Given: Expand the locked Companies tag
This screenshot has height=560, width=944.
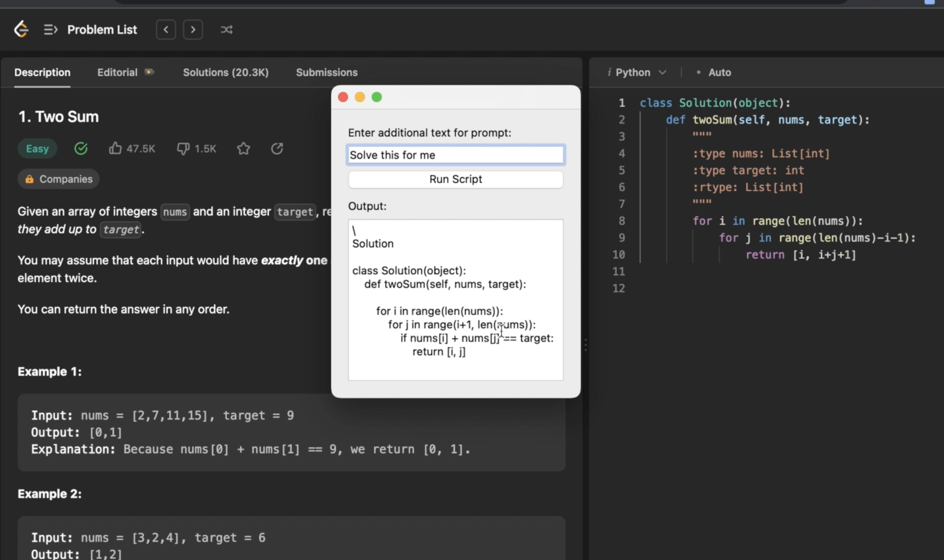Looking at the screenshot, I should pyautogui.click(x=59, y=179).
